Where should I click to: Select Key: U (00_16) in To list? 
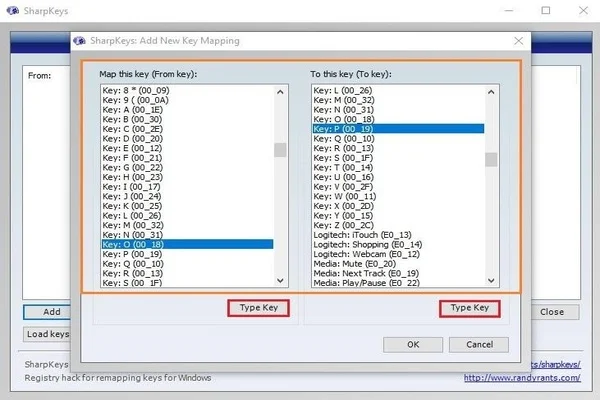coord(398,177)
